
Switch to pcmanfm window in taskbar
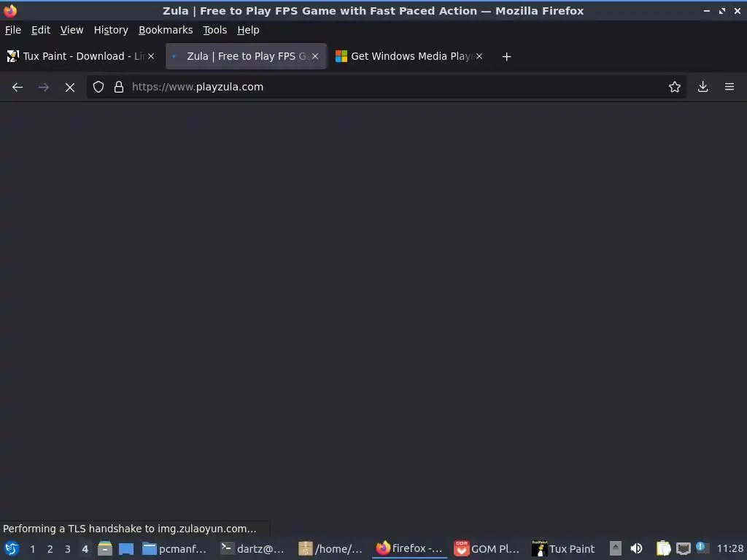point(174,548)
